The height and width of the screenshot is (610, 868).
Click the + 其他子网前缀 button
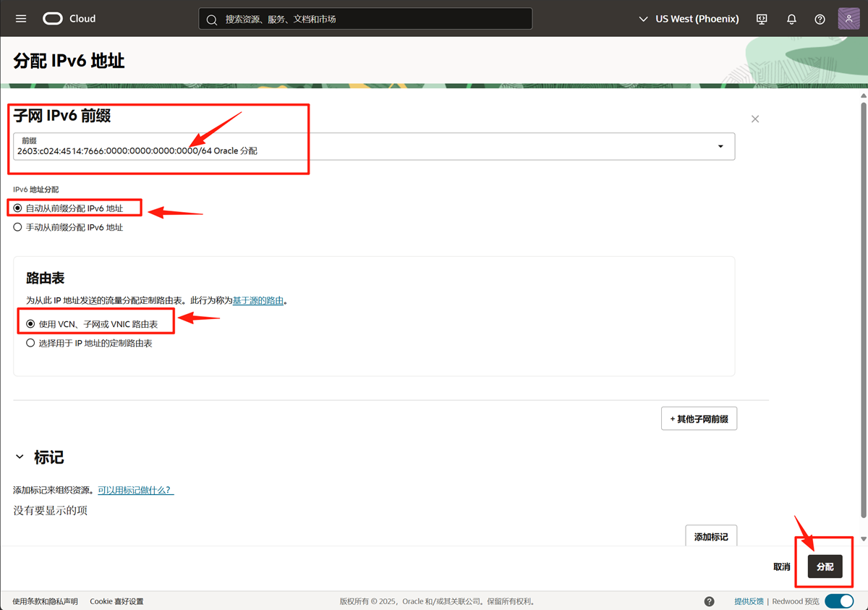click(x=699, y=419)
